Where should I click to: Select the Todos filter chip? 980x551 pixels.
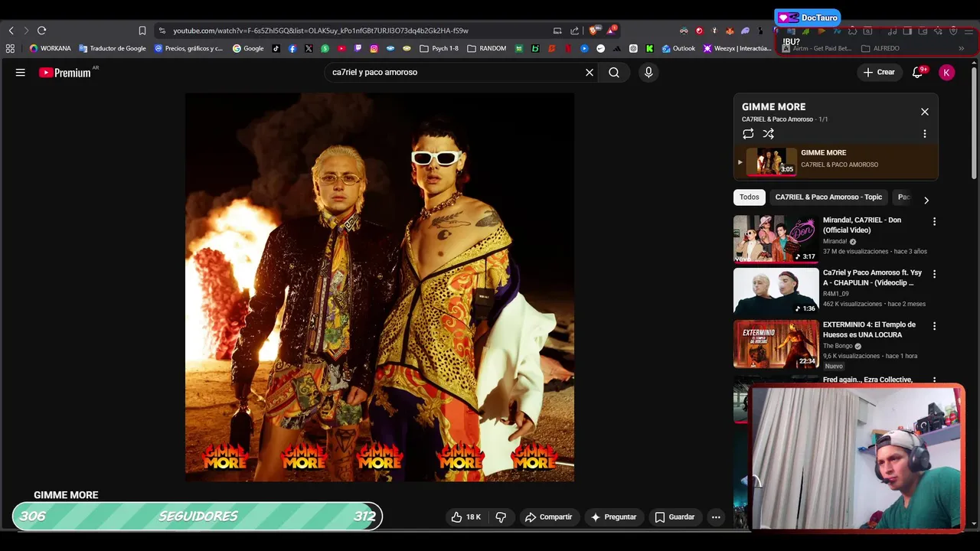[750, 197]
